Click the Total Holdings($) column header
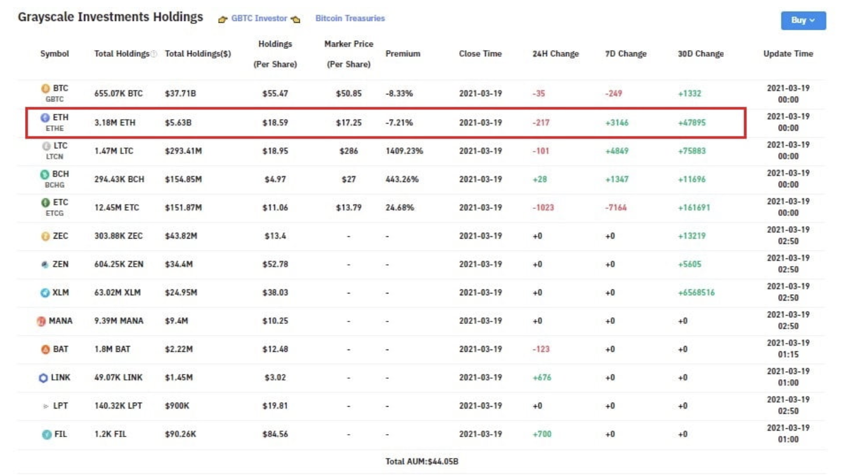The image size is (868, 475). 198,54
